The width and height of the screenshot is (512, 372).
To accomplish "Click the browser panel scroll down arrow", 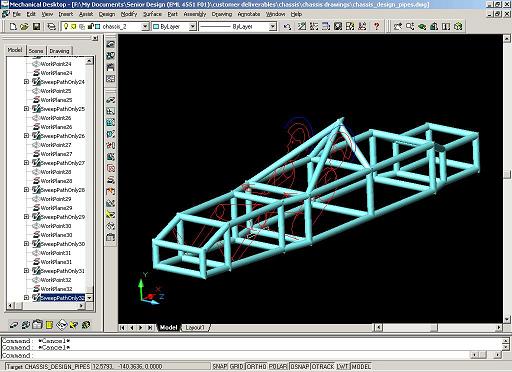I will 89,298.
